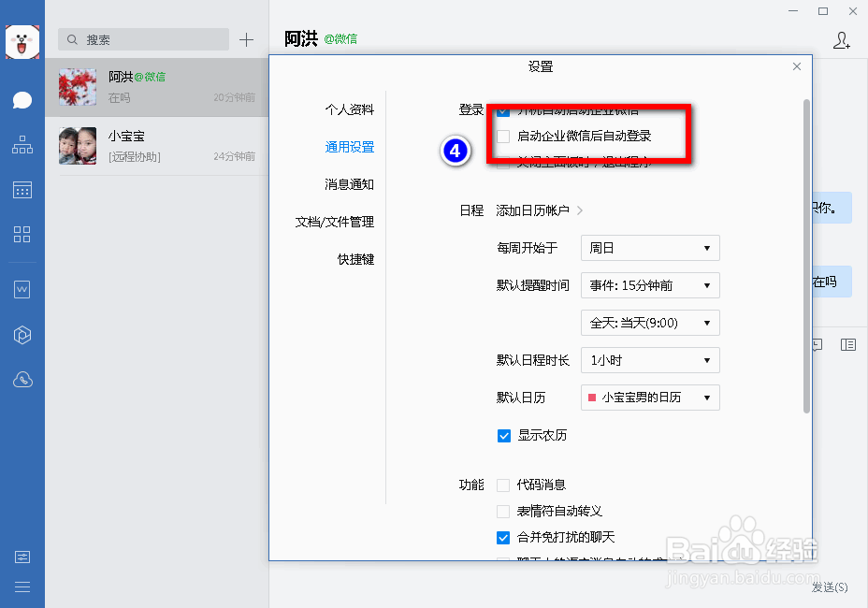The image size is (868, 608).
Task: Open the calendar schedule icon
Action: point(22,190)
